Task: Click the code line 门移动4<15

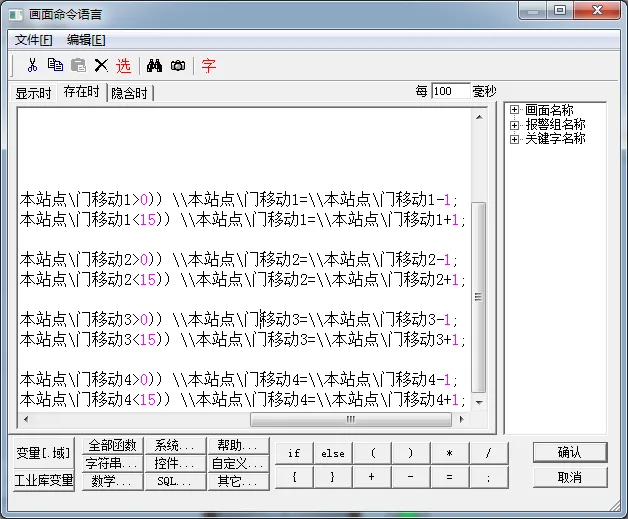Action: tap(242, 399)
